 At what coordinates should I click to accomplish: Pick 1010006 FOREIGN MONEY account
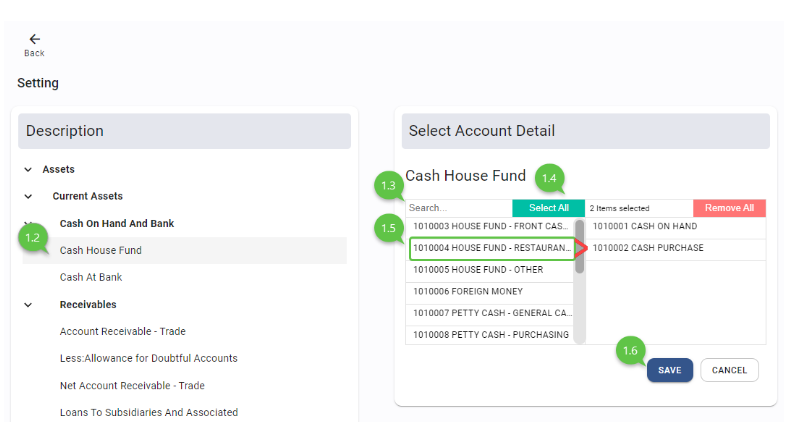[490, 292]
